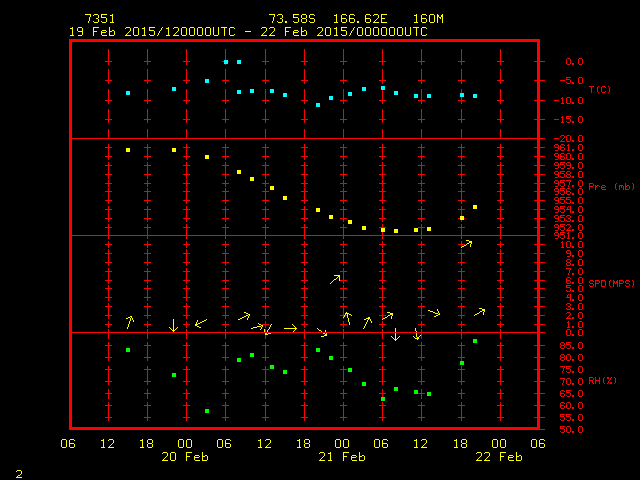Select the 21 Feb date label

(341, 457)
